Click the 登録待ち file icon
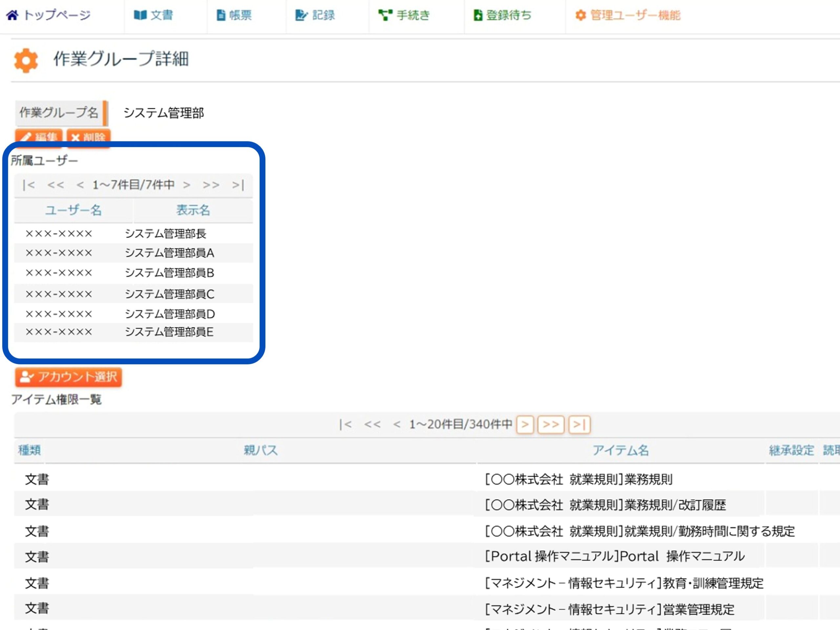The height and width of the screenshot is (630, 840). click(478, 15)
